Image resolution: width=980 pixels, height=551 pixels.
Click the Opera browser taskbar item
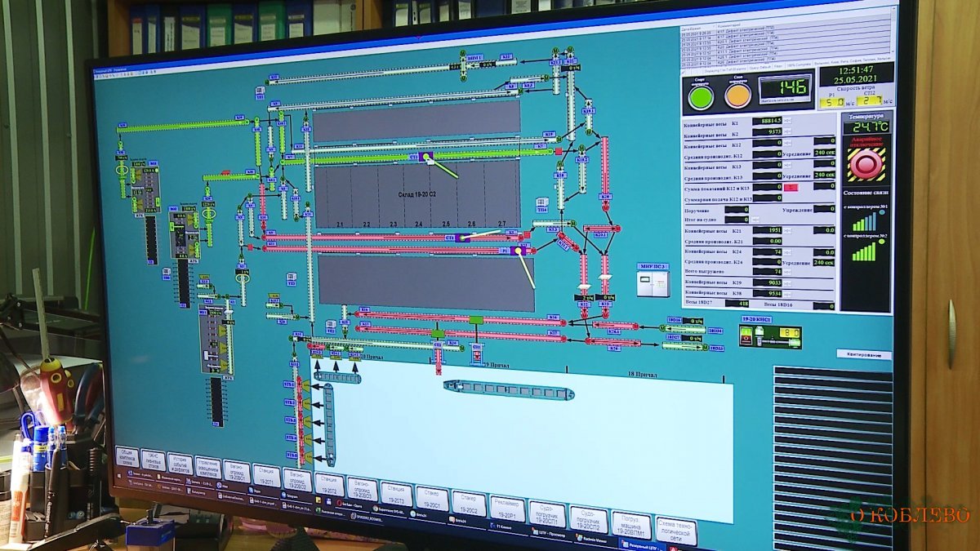pyautogui.click(x=351, y=505)
